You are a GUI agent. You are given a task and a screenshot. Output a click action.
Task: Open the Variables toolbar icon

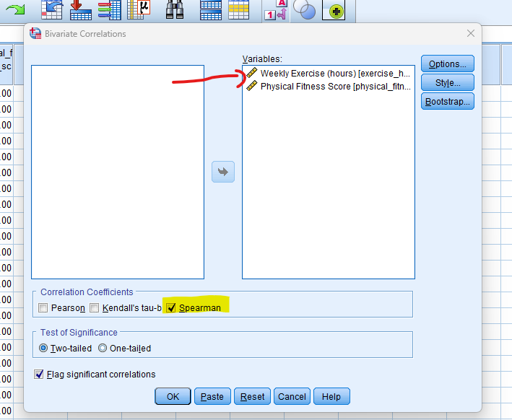point(109,9)
